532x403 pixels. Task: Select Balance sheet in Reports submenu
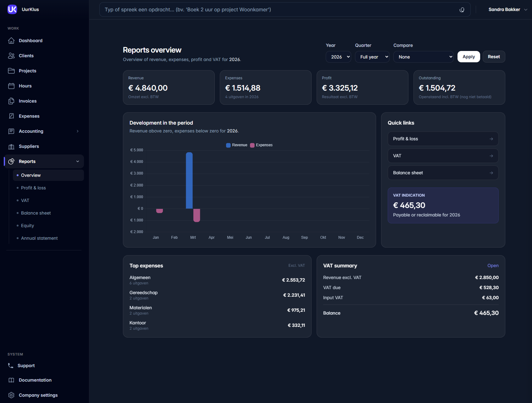pyautogui.click(x=48, y=213)
